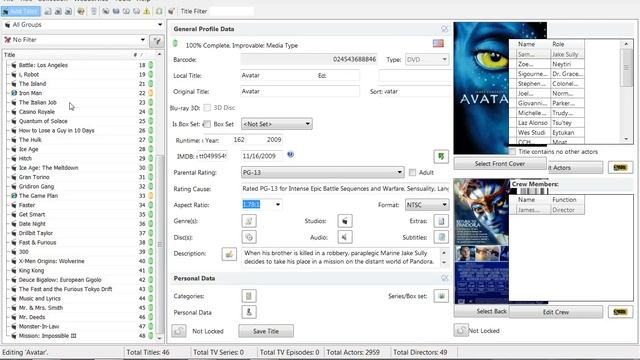Toggle the Box Set checkbox

click(x=207, y=124)
